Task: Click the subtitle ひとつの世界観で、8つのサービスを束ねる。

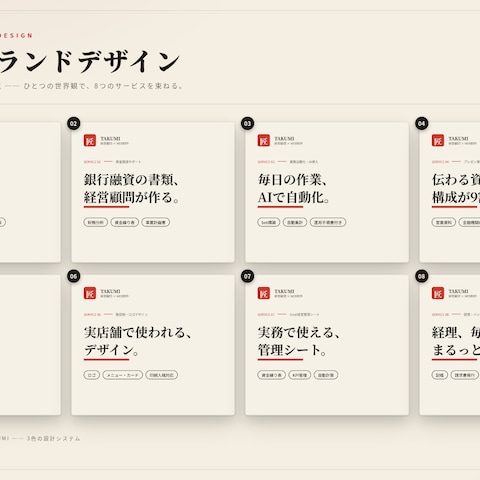Action: click(x=103, y=86)
